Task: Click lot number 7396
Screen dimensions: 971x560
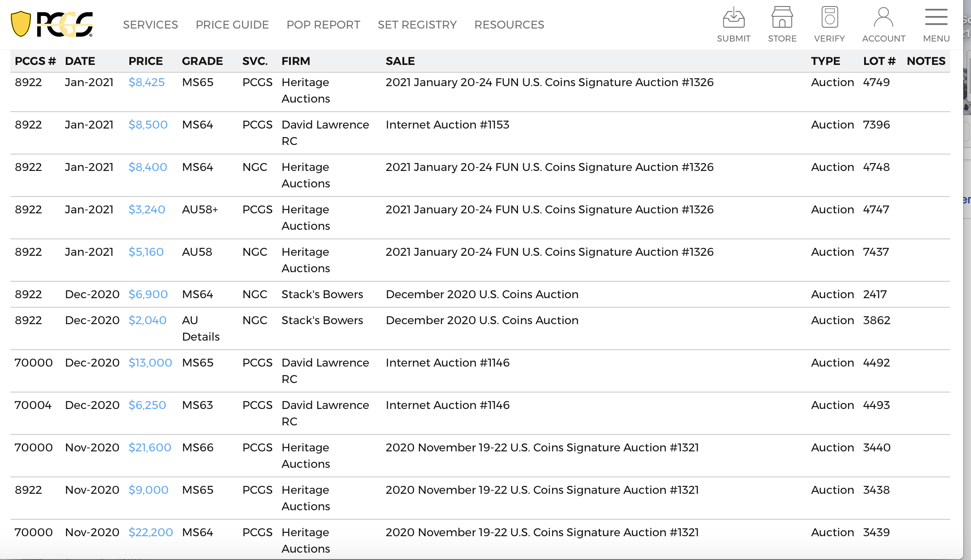Action: click(876, 125)
